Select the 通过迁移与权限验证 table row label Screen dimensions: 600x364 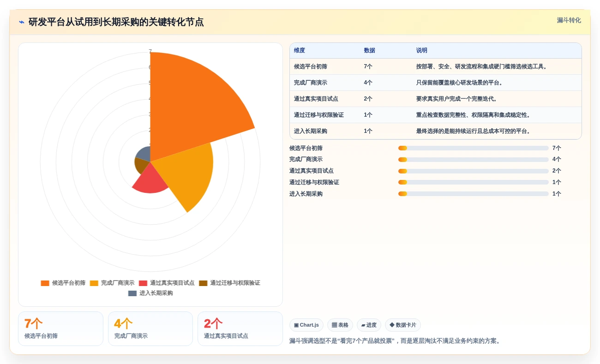click(319, 115)
